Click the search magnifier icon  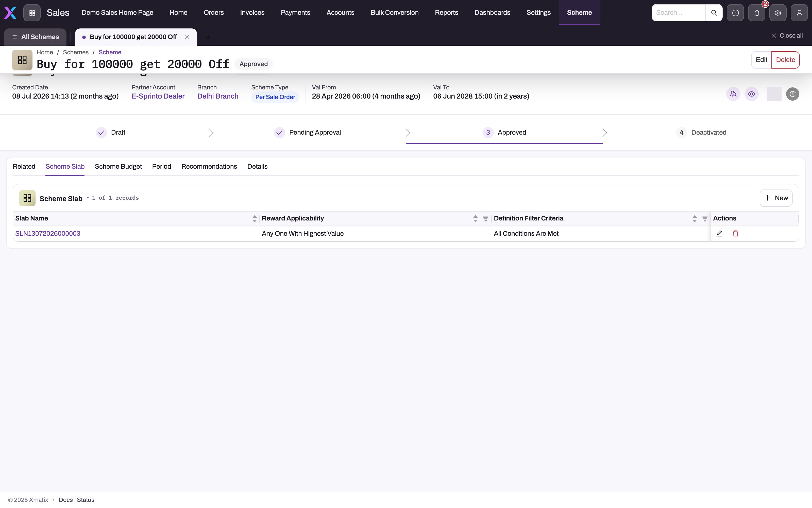[x=714, y=13]
